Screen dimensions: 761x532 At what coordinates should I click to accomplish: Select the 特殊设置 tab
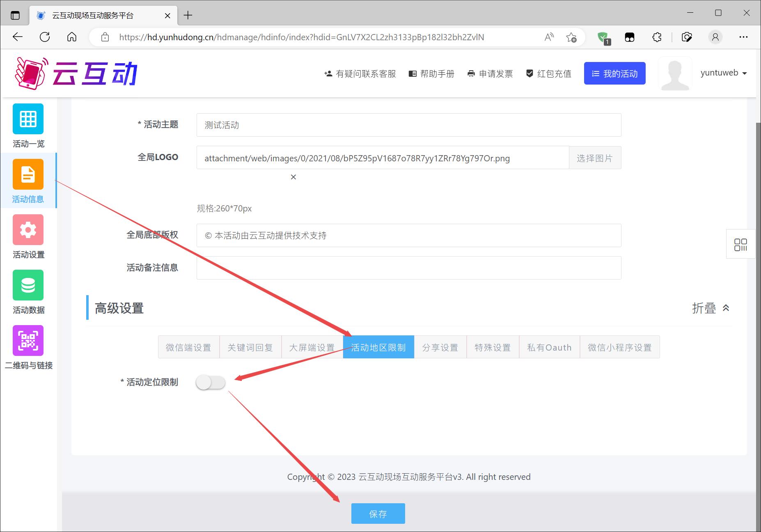pos(493,347)
